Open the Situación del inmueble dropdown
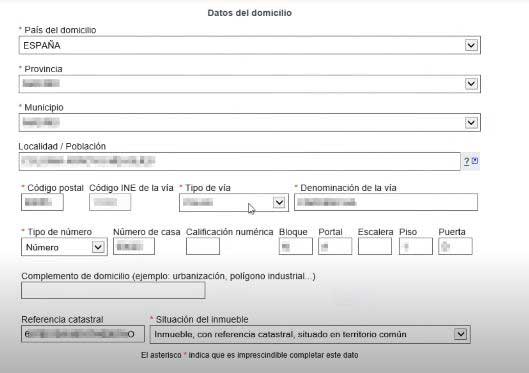Viewport: 529px width, 373px height. [310, 334]
